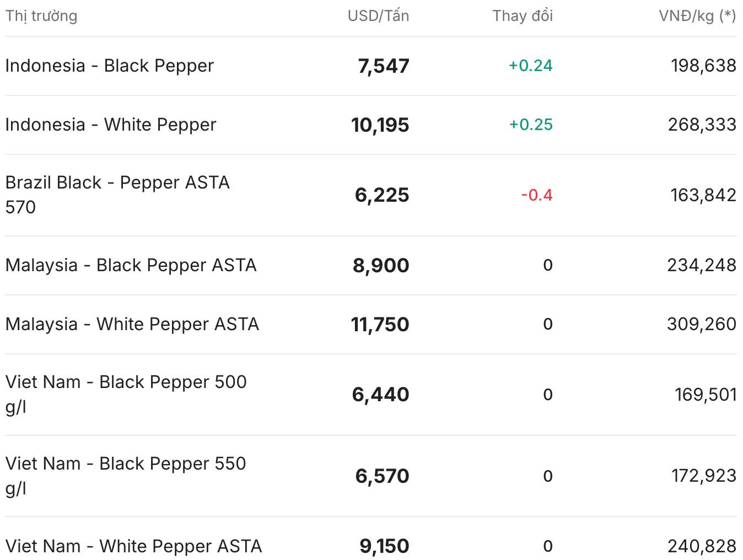Viewport: 743px width, 560px height.
Task: Click the 10,195 USD price value
Action: coord(380,125)
